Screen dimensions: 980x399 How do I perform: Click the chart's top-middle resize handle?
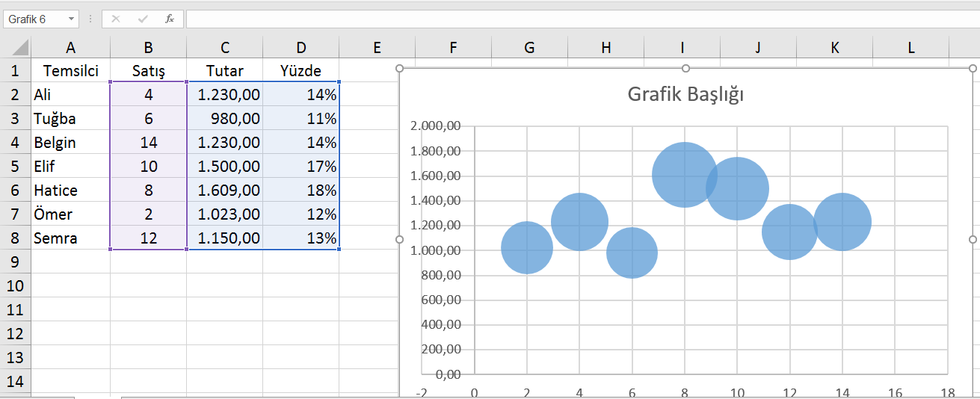pos(685,68)
